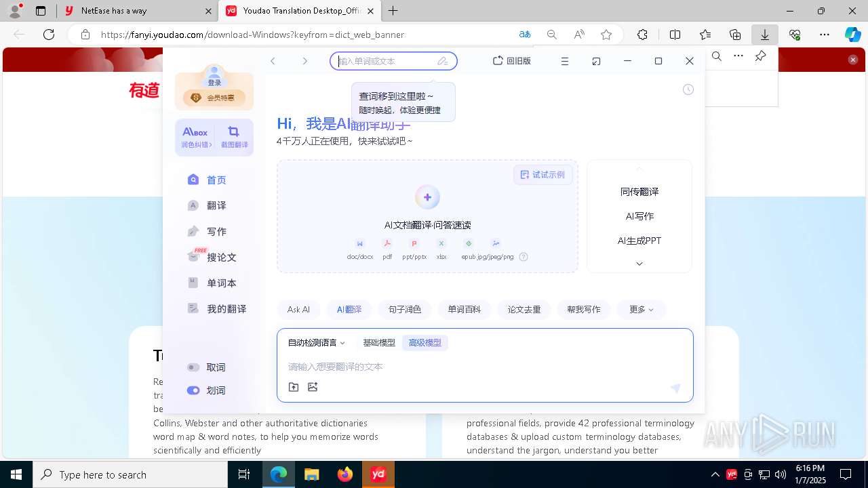
Task: Collapse feature list up chevron
Action: 639,168
